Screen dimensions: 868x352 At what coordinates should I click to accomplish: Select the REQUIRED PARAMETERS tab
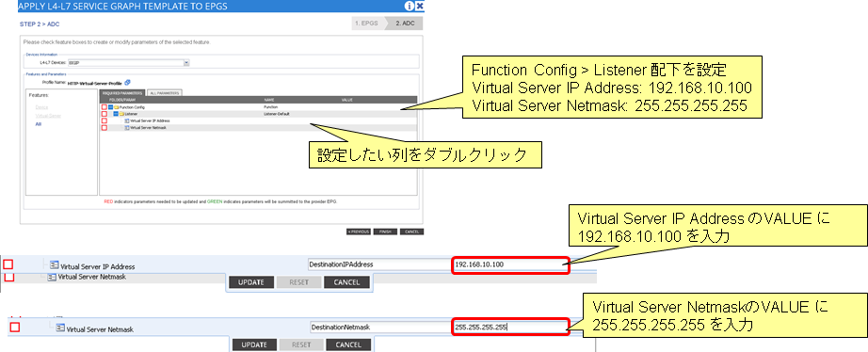click(123, 93)
